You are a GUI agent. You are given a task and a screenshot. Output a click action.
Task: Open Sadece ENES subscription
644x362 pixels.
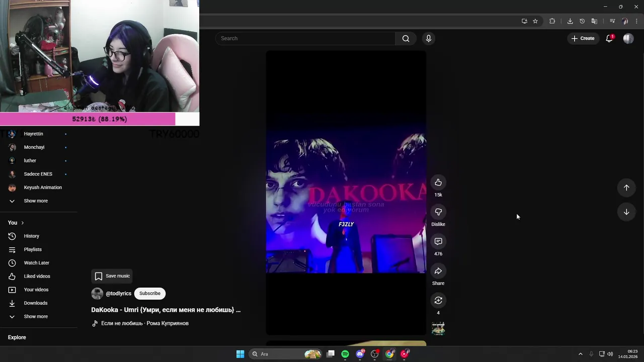tap(38, 174)
